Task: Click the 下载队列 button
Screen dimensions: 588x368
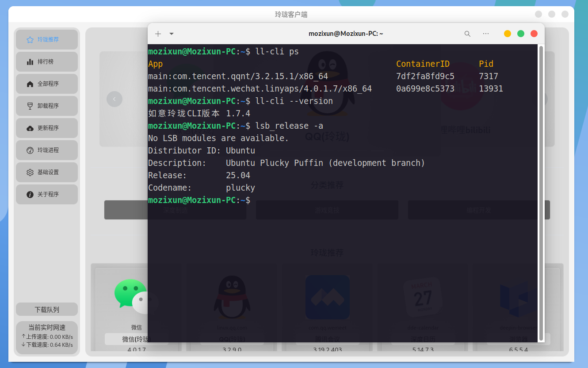Action: 47,310
